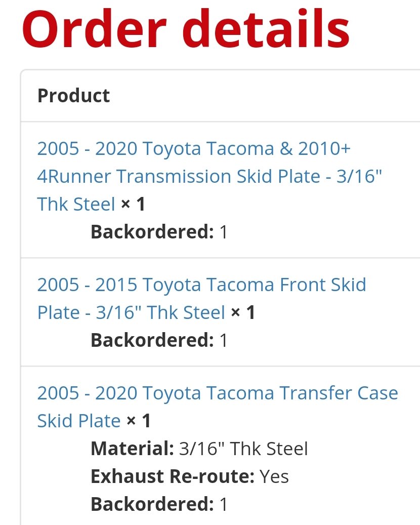Click quantity × 1 after Transmission Skid Plate

(133, 204)
